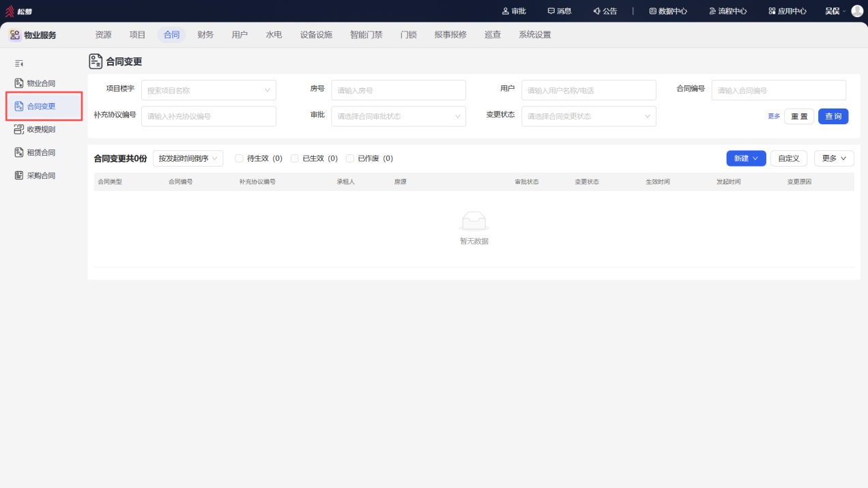
Task: Open the 消息 messages icon
Action: pyautogui.click(x=551, y=11)
